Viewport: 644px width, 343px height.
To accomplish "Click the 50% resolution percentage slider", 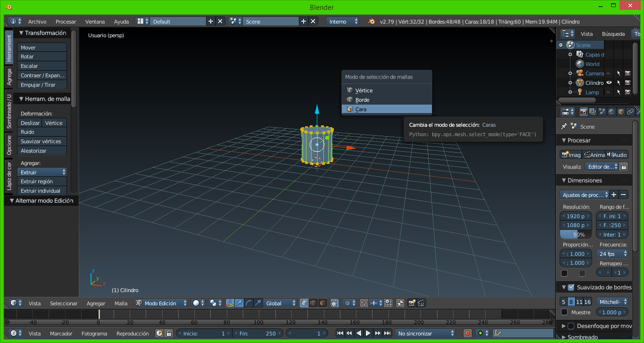I will point(576,235).
